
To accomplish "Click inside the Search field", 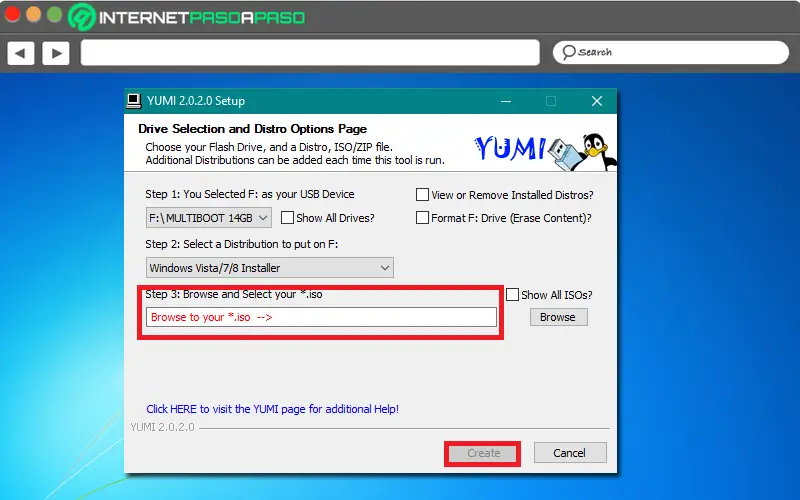I will [x=670, y=53].
